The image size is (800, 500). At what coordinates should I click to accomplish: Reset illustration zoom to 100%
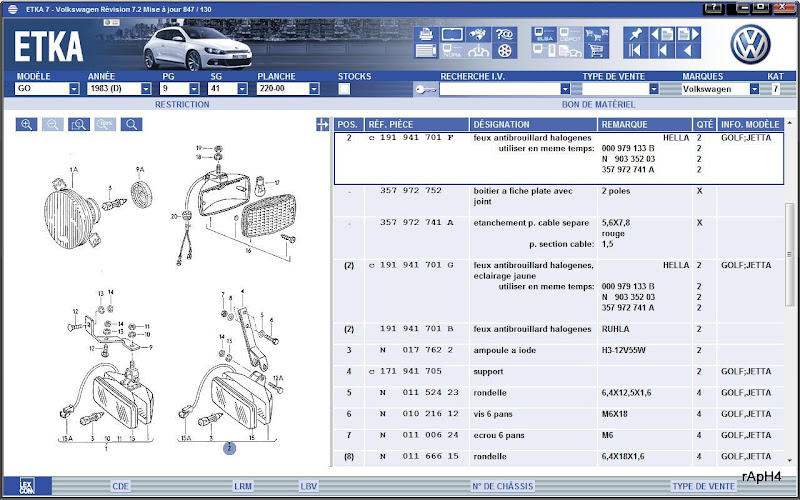[x=105, y=124]
